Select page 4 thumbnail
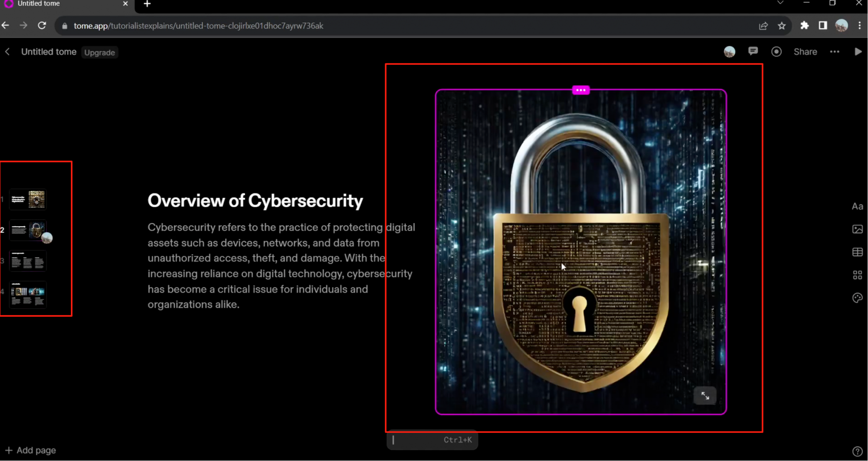 click(x=28, y=295)
